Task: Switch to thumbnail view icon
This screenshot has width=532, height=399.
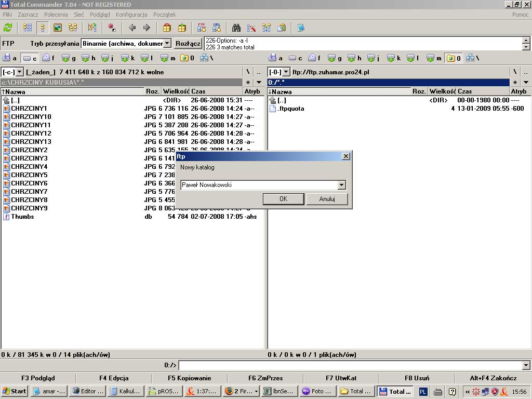Action: (x=58, y=28)
